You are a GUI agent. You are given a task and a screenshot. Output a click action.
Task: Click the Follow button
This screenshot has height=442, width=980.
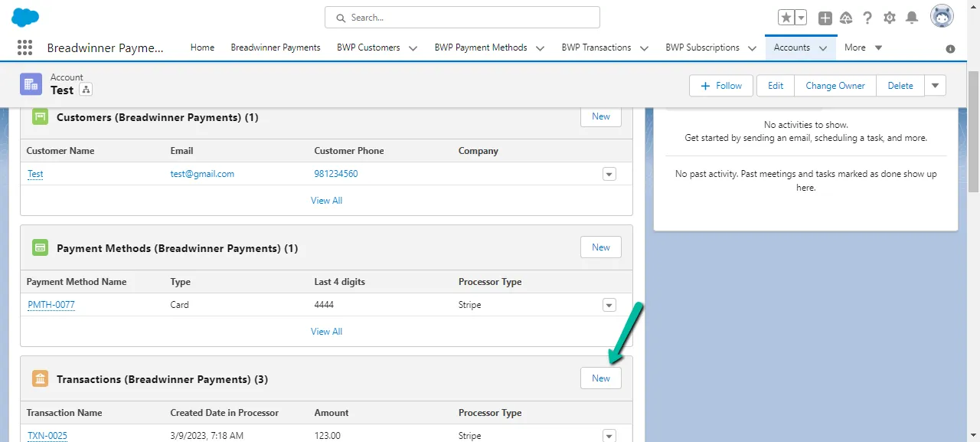[x=721, y=86]
